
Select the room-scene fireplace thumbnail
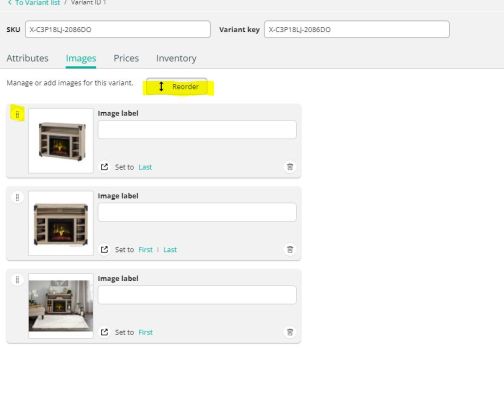tap(61, 306)
